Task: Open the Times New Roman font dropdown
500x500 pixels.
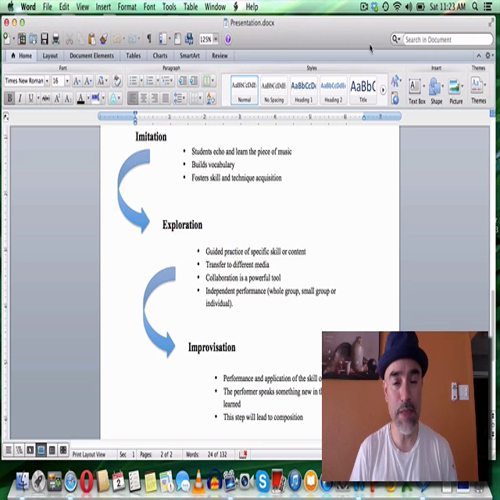Action: pos(47,81)
